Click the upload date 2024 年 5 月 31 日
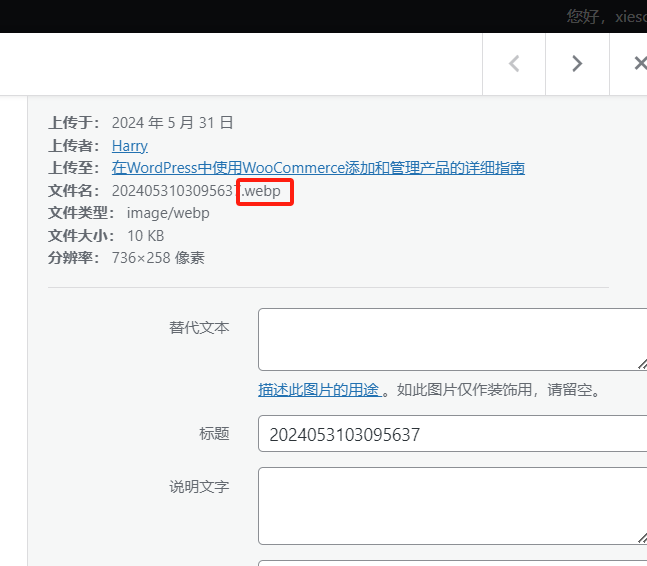 pyautogui.click(x=172, y=123)
